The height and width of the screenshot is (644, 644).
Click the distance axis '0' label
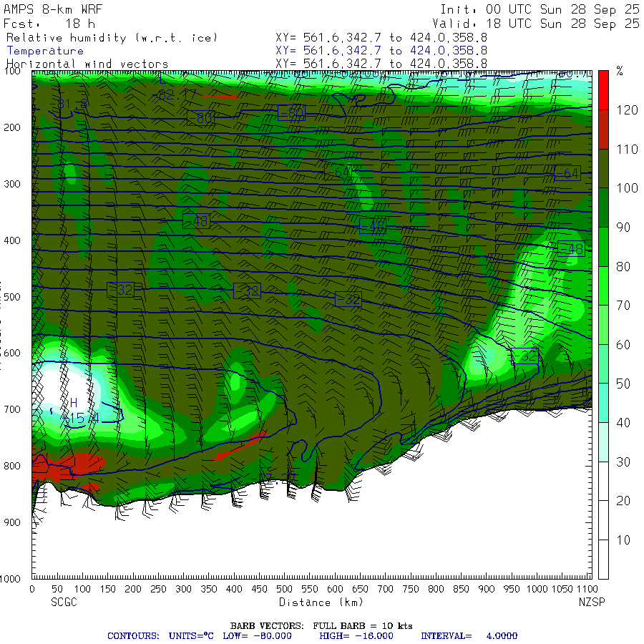[x=32, y=589]
